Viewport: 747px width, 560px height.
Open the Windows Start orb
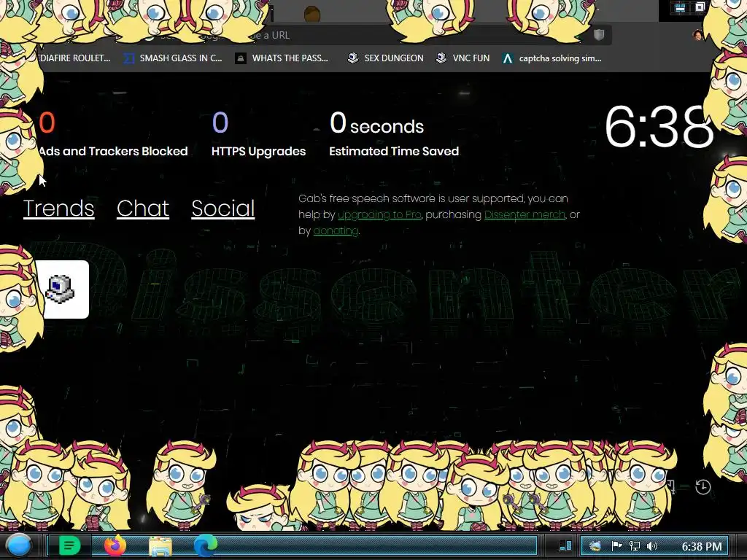[18, 545]
